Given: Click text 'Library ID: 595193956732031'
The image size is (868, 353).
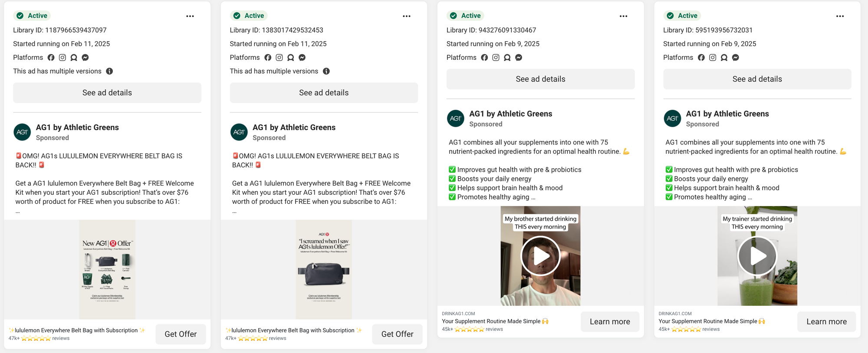Looking at the screenshot, I should [708, 30].
